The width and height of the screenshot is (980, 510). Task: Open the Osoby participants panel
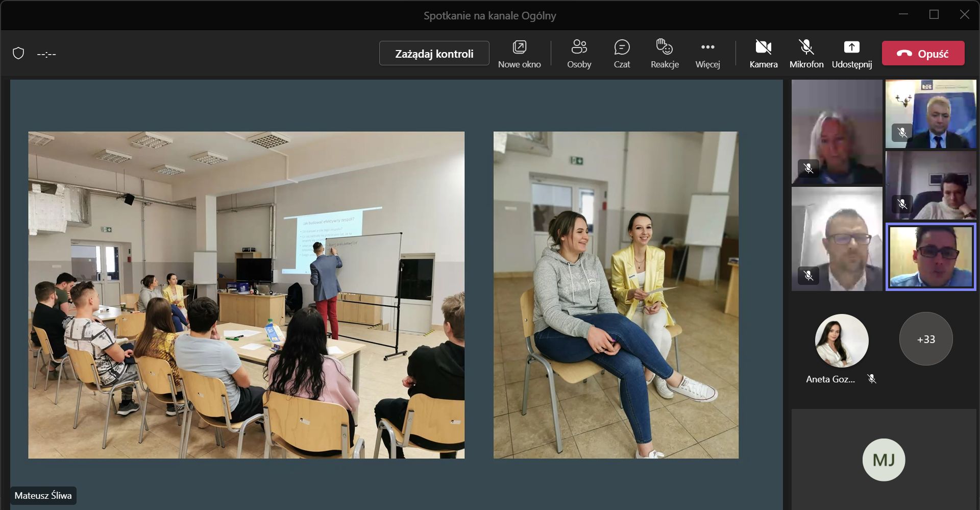tap(579, 54)
